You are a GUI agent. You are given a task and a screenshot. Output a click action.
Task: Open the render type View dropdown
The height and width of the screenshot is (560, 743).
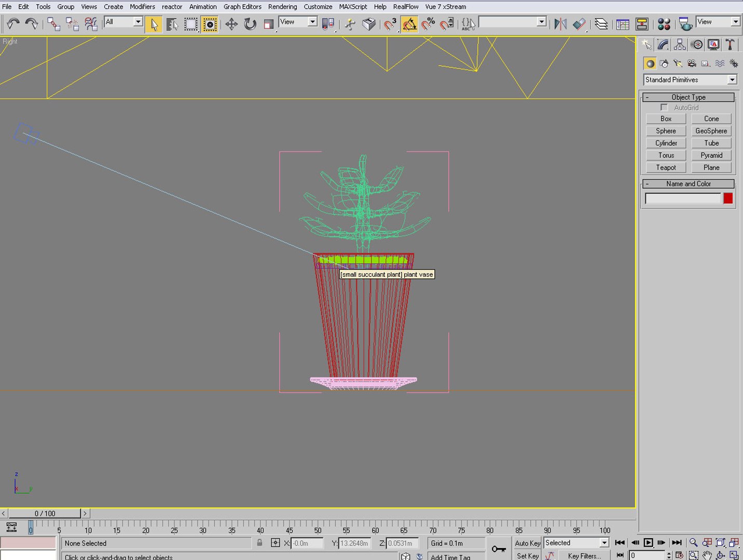point(718,22)
